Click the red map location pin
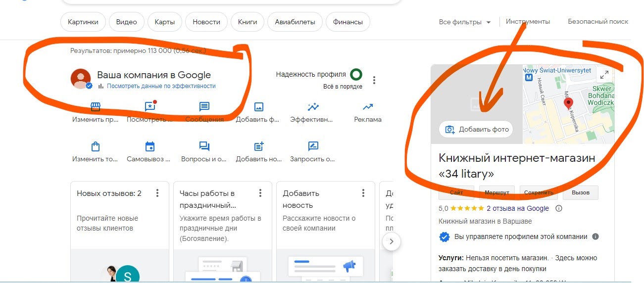The width and height of the screenshot is (644, 283). click(x=568, y=103)
